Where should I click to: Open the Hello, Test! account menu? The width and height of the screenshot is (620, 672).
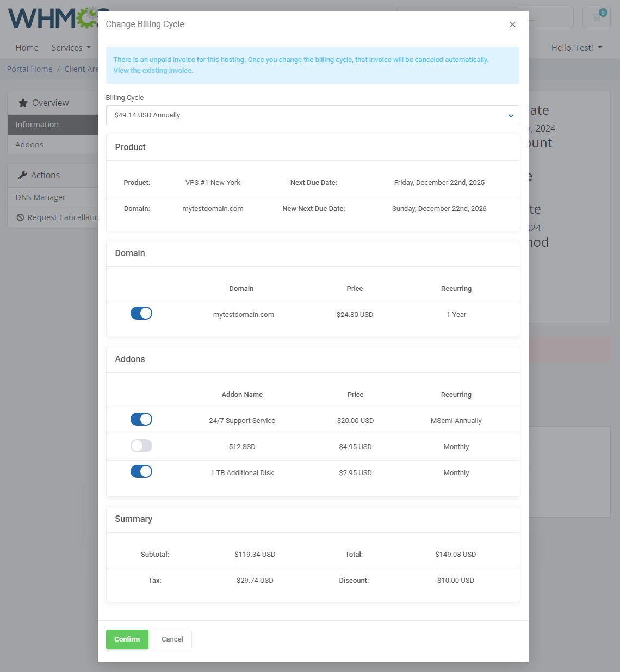(x=576, y=48)
